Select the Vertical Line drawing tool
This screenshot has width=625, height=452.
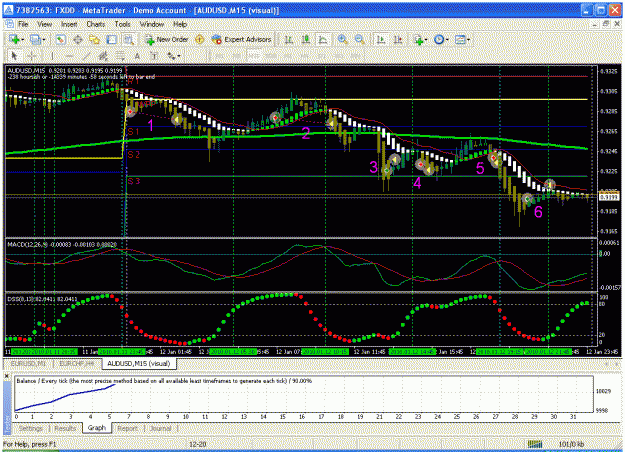52,56
